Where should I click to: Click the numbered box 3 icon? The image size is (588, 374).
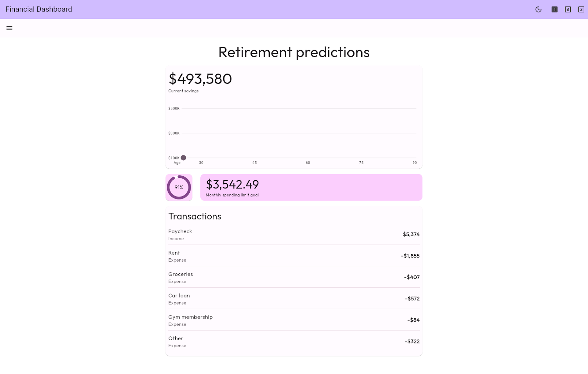click(x=581, y=10)
